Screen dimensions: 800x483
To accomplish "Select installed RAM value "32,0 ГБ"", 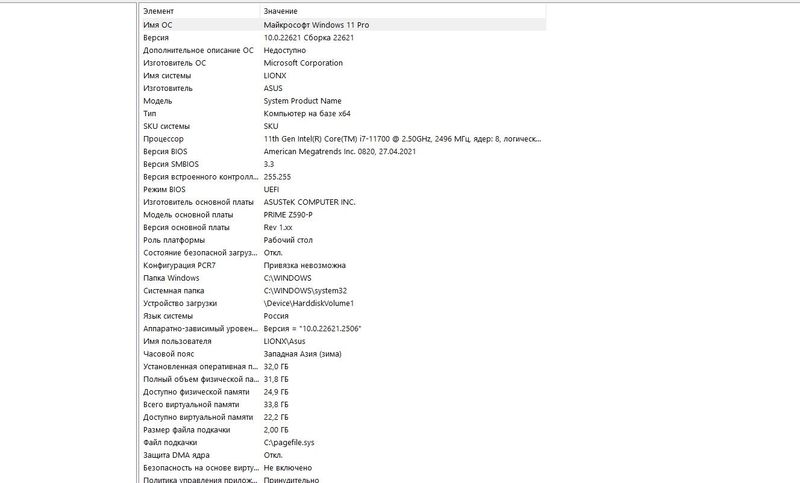I will point(276,366).
